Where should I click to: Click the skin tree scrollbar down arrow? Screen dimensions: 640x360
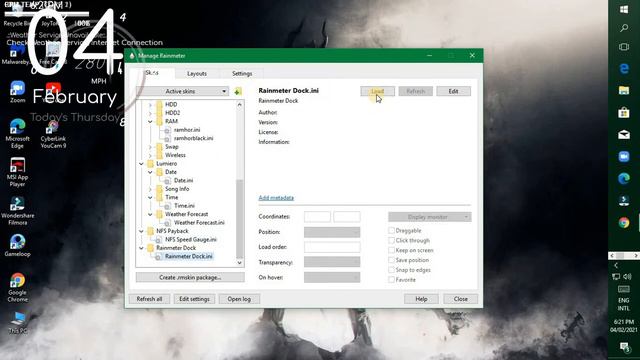[x=240, y=263]
